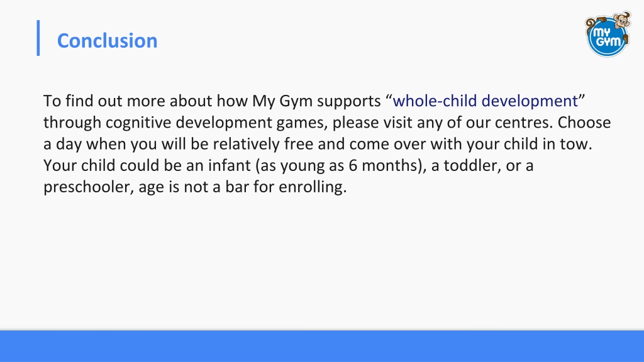Open the whole-child development link
This screenshot has width=644, height=362.
(x=485, y=101)
